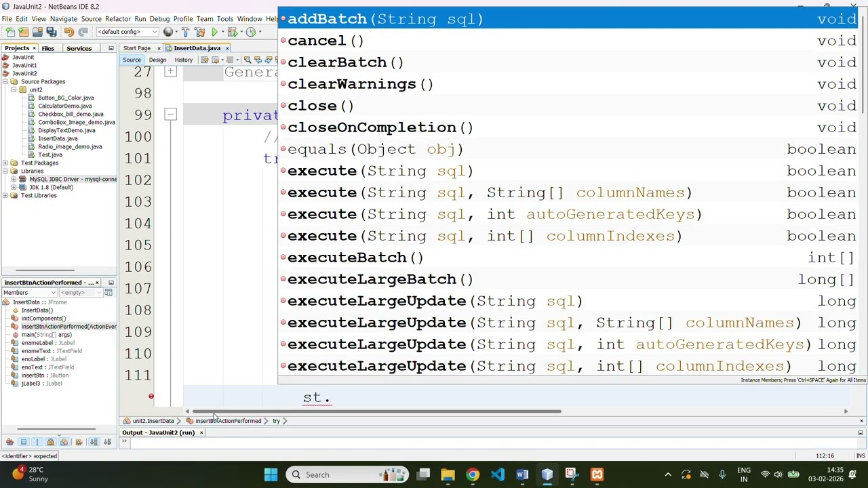Toggle Sort by Name in Navigator

point(94,442)
